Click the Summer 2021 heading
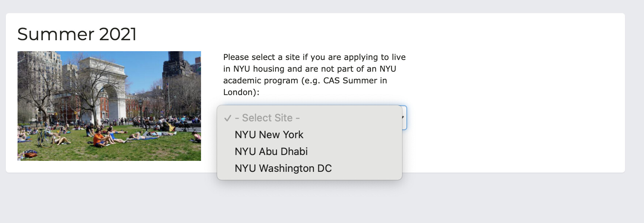 pos(77,34)
